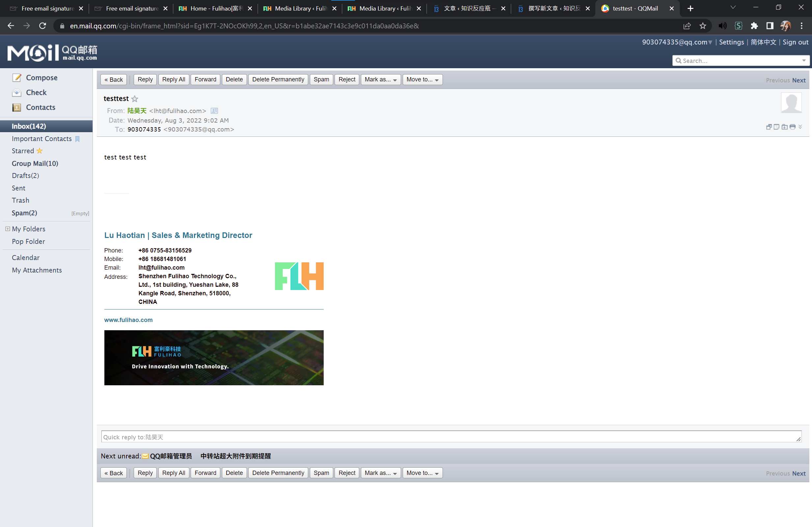
Task: Click the save email to folder icon
Action: (785, 127)
